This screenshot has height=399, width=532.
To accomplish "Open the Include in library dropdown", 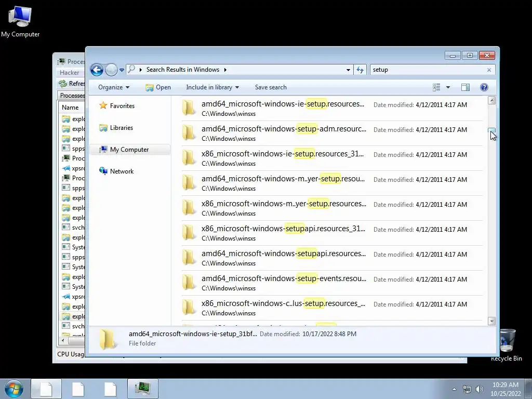I will [212, 87].
